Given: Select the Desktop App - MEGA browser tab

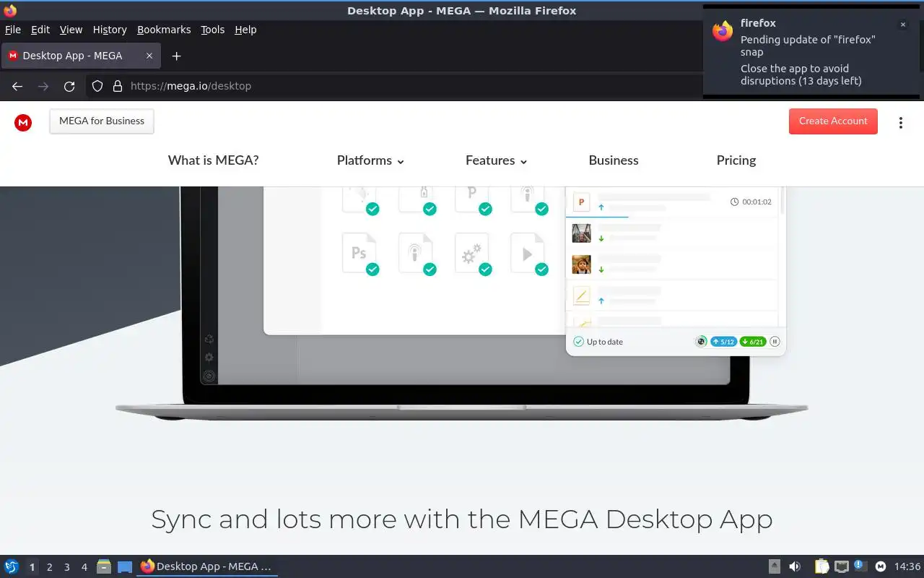Looking at the screenshot, I should click(81, 56).
